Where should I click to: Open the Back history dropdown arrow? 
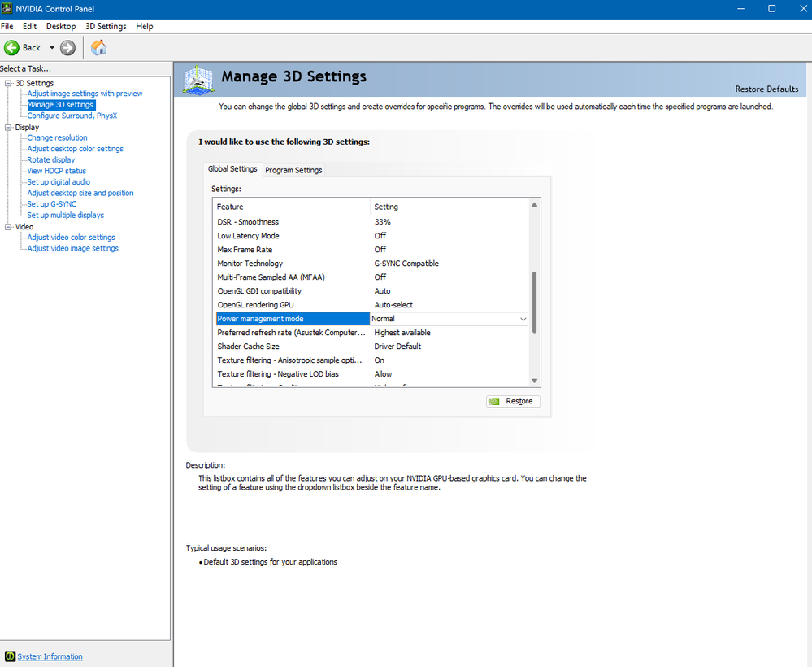[x=52, y=48]
